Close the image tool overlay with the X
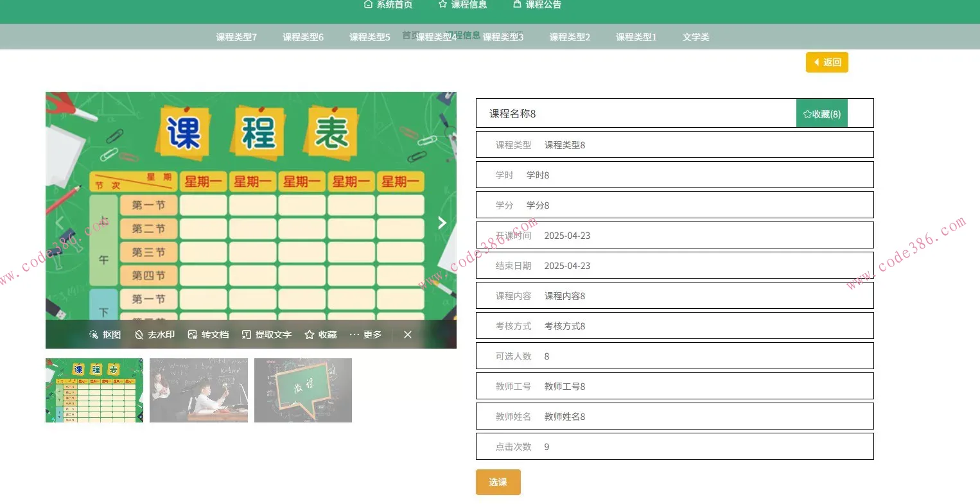Image resolution: width=980 pixels, height=504 pixels. tap(407, 335)
